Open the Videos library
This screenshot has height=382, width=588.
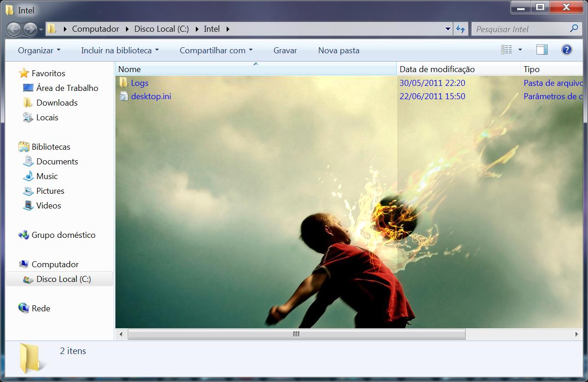click(x=48, y=206)
